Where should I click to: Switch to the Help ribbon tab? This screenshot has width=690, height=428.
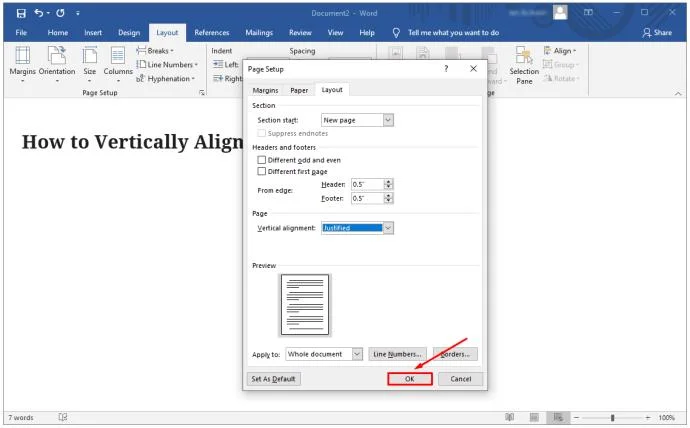(x=367, y=33)
